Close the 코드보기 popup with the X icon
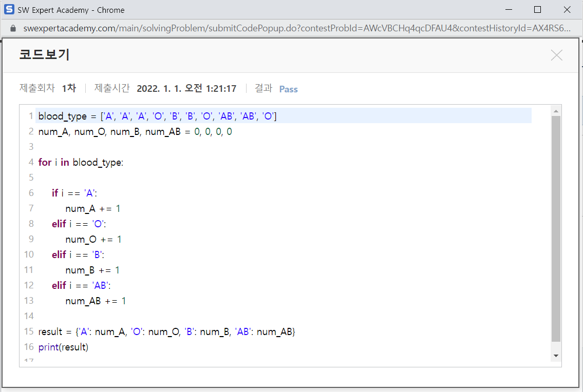Screen dimensions: 583x392 (x=556, y=55)
